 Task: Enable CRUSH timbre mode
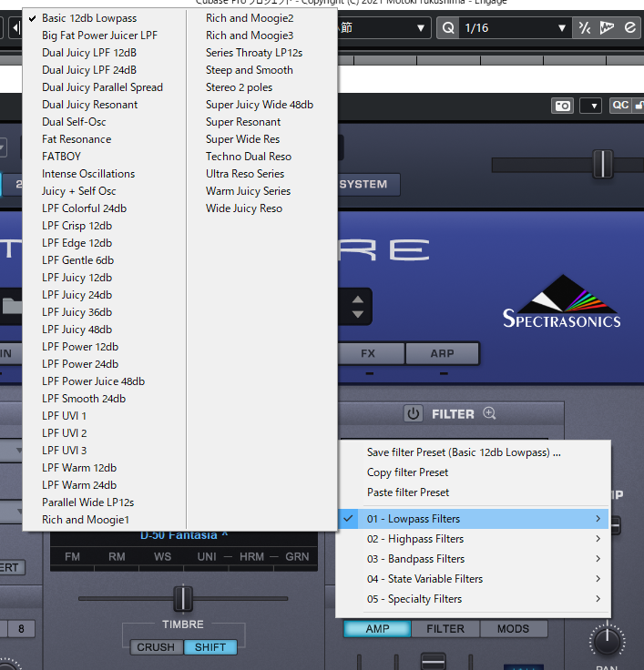(156, 647)
